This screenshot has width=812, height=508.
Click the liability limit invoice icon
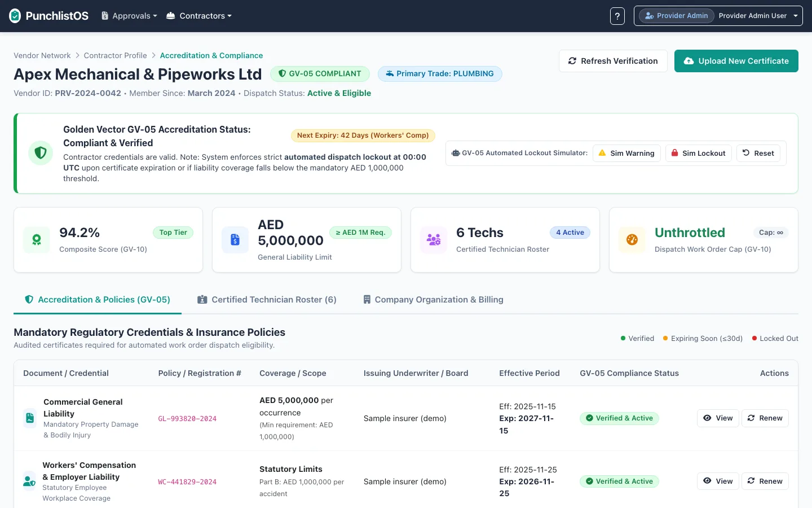[235, 240]
